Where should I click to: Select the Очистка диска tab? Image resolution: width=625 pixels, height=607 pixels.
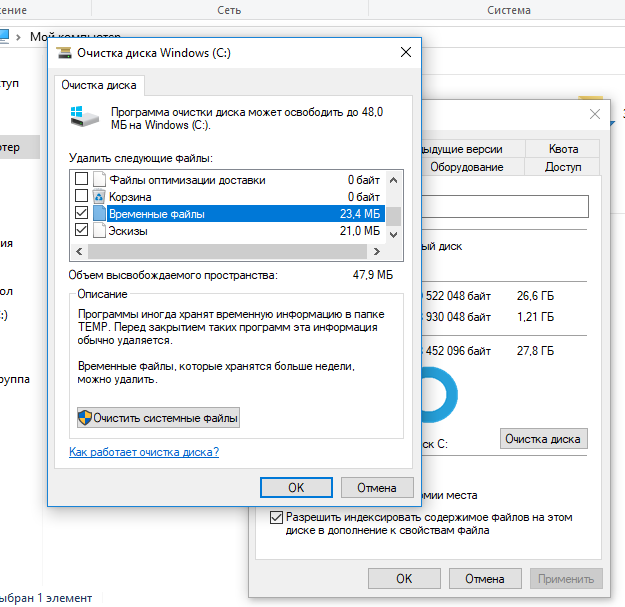pyautogui.click(x=99, y=85)
